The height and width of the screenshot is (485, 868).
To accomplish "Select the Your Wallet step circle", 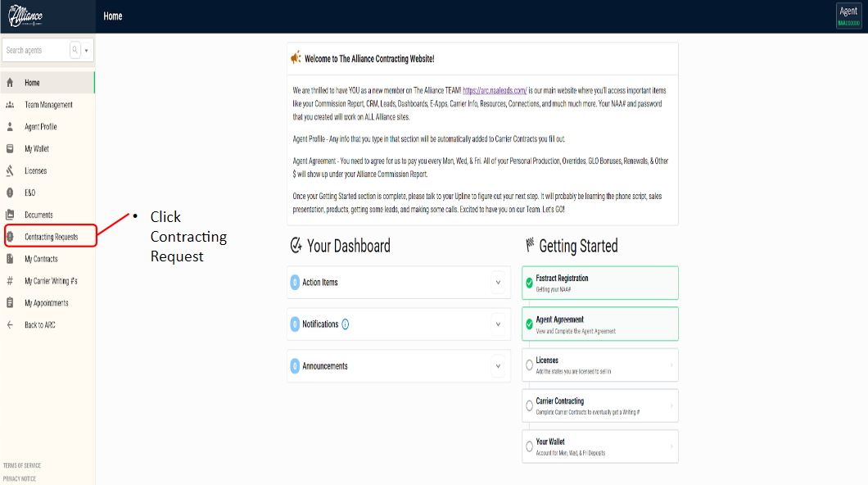I will coord(530,447).
